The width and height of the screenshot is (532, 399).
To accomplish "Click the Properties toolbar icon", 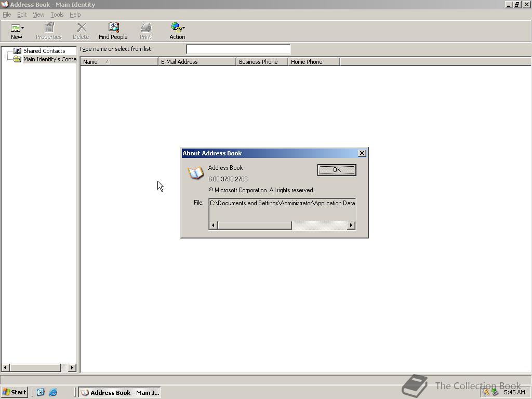I will (x=49, y=28).
